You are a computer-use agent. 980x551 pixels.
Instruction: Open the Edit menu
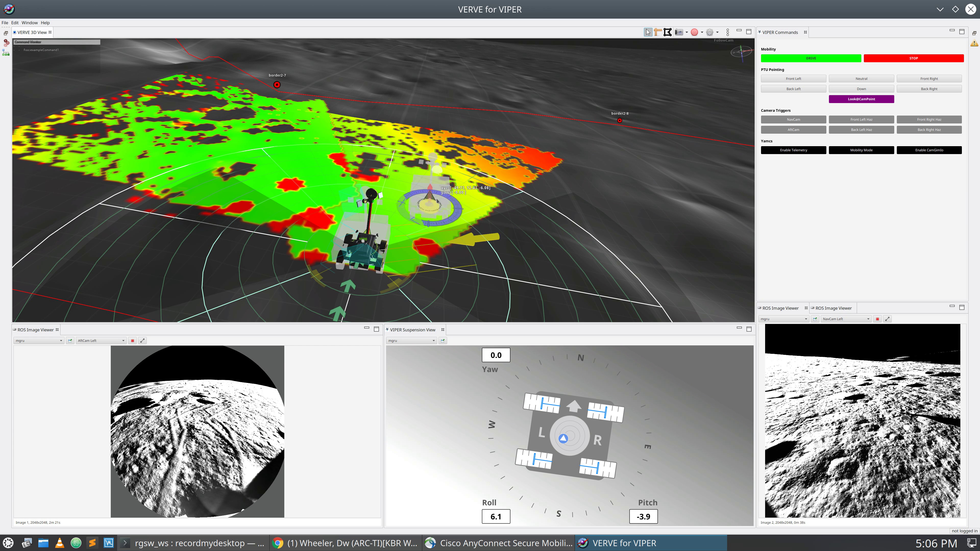tap(15, 23)
